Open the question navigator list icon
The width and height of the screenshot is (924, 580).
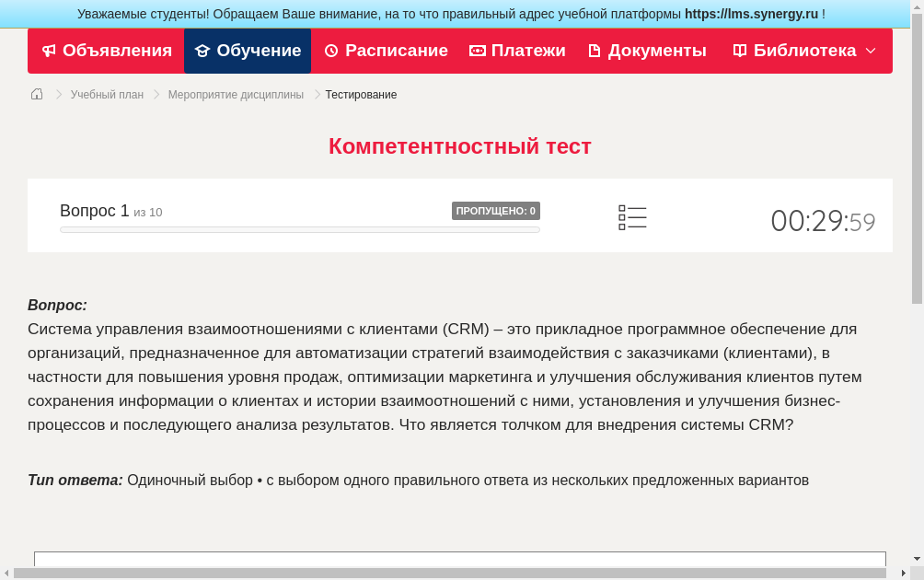tap(632, 216)
